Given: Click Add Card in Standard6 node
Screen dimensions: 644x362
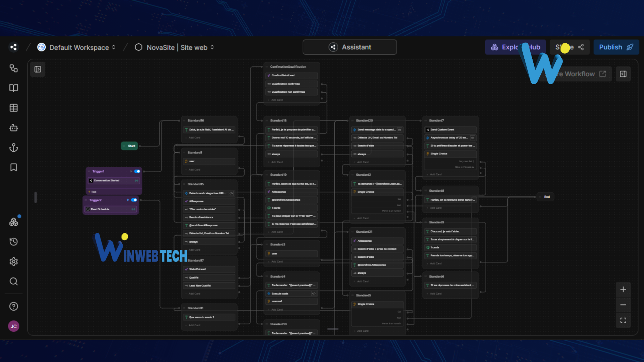Looking at the screenshot, I should (436, 293).
